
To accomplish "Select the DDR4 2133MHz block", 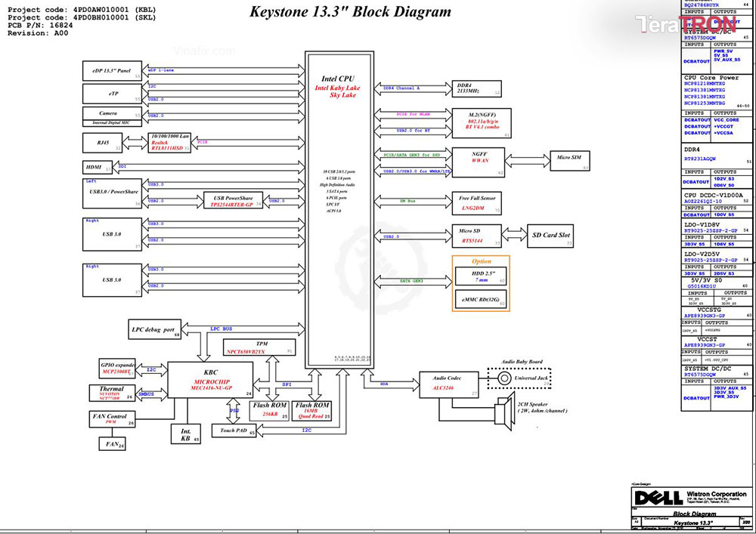I will (x=476, y=88).
